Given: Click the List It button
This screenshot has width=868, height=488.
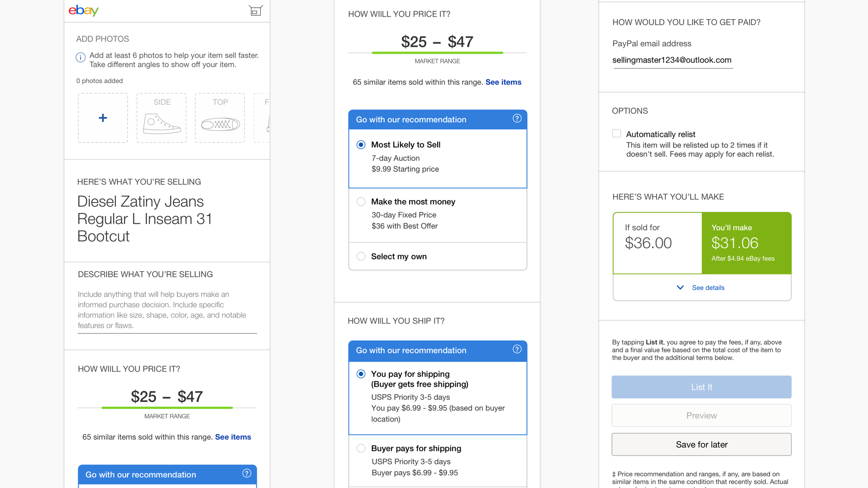Looking at the screenshot, I should click(702, 387).
